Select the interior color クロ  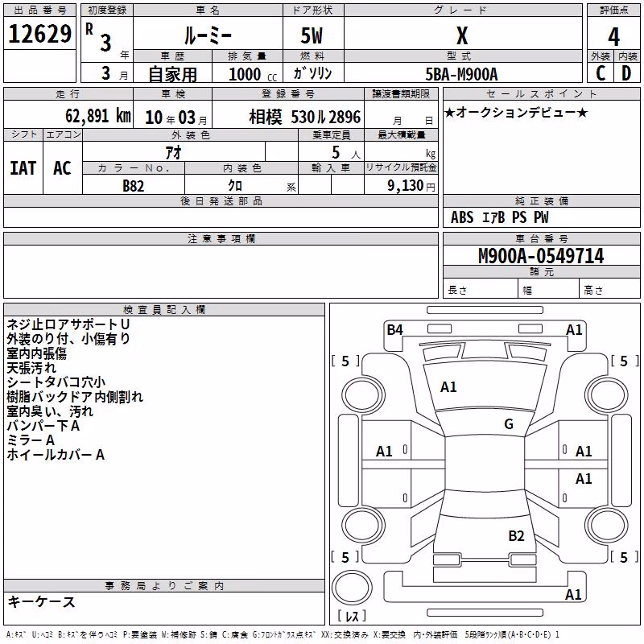coord(235,186)
